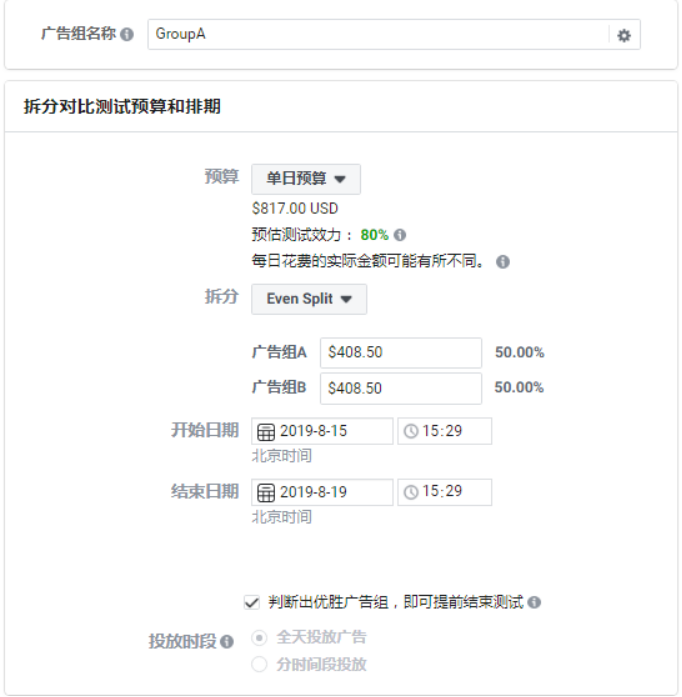
Task: Open the gear settings for ad set name
Action: 624,35
